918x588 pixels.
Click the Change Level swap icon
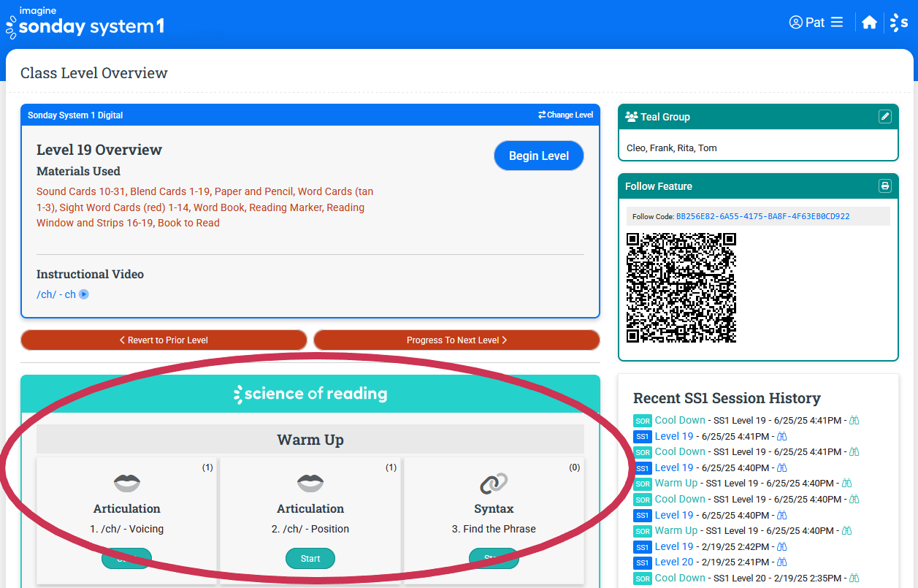coord(542,115)
